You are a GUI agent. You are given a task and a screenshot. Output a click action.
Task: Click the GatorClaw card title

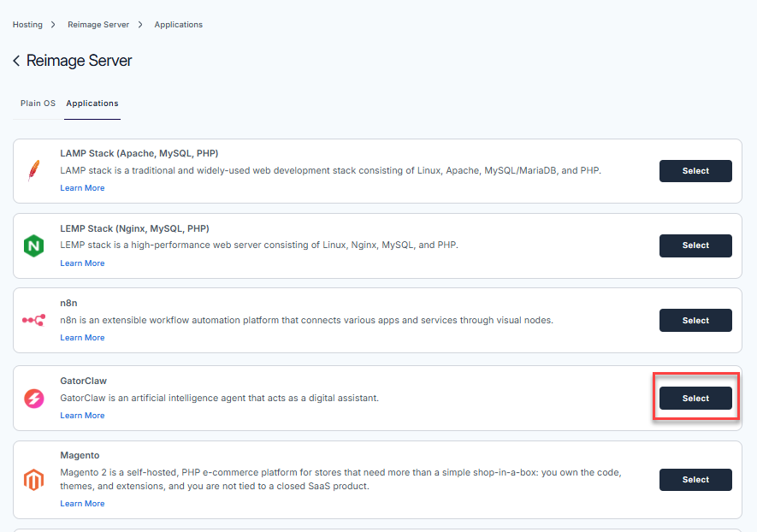84,381
